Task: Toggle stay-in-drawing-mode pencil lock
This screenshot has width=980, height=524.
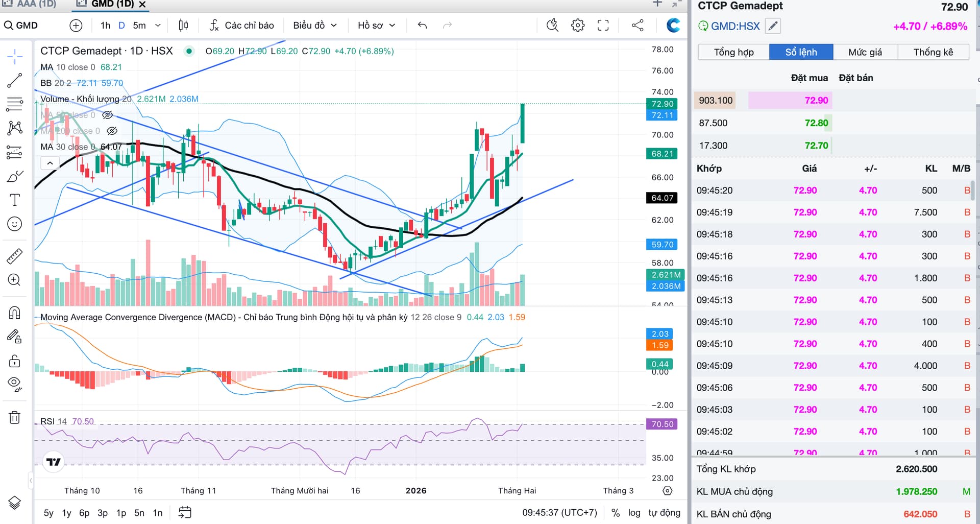Action: pyautogui.click(x=15, y=337)
